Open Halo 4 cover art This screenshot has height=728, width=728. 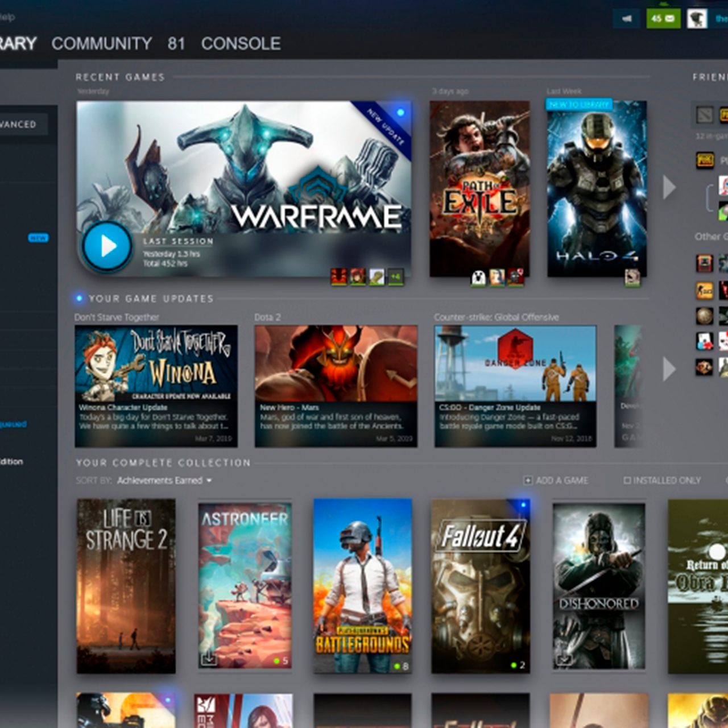(597, 189)
